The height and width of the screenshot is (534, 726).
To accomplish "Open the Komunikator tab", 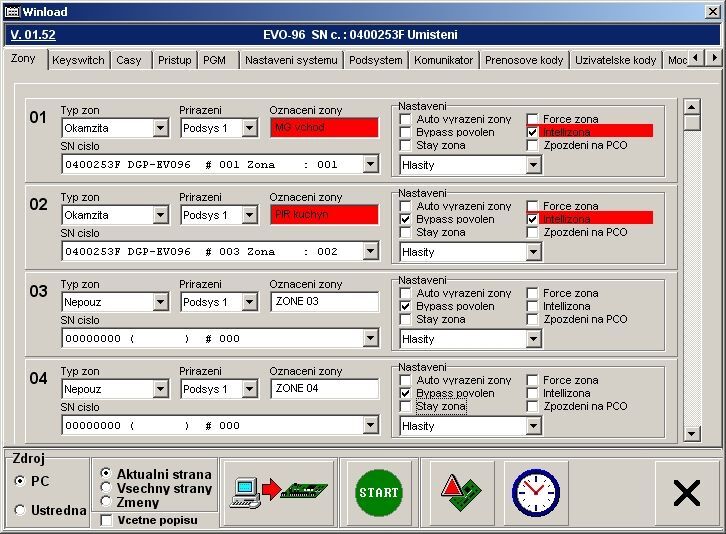I will 443,60.
